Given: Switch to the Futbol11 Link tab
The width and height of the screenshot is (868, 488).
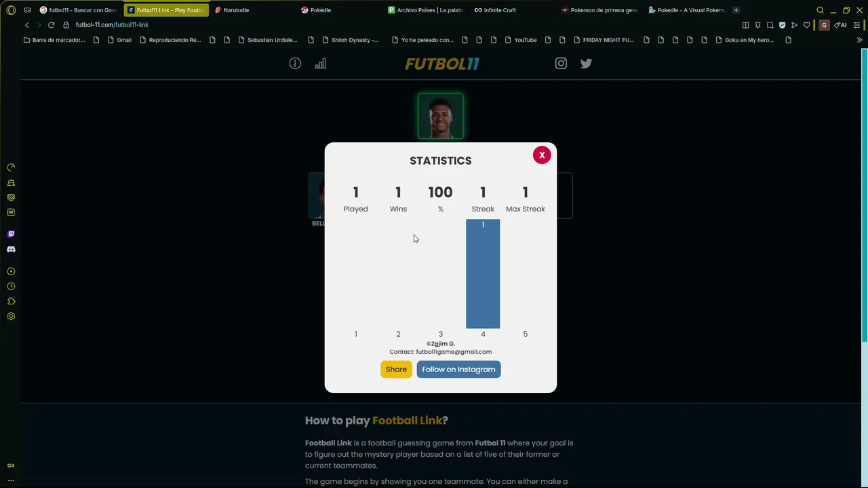Looking at the screenshot, I should 166,10.
